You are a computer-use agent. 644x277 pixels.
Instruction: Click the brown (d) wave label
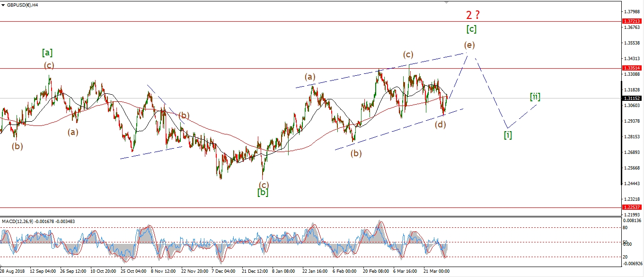pyautogui.click(x=441, y=125)
